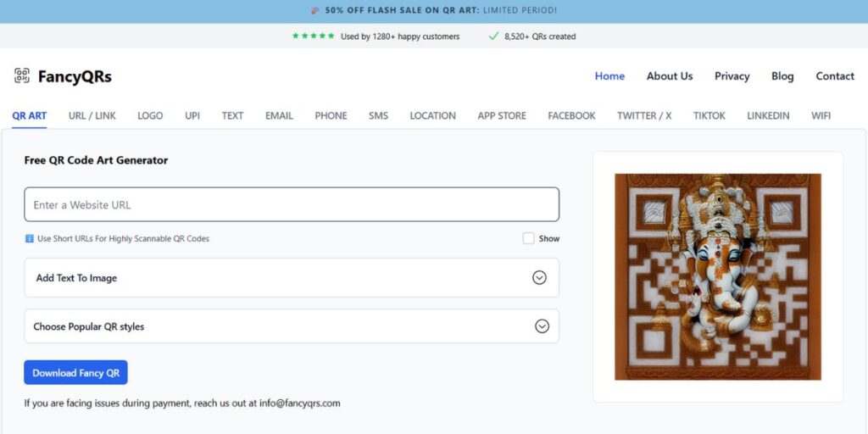Image resolution: width=868 pixels, height=434 pixels.
Task: Select the FACEBOOK tab
Action: tap(572, 115)
